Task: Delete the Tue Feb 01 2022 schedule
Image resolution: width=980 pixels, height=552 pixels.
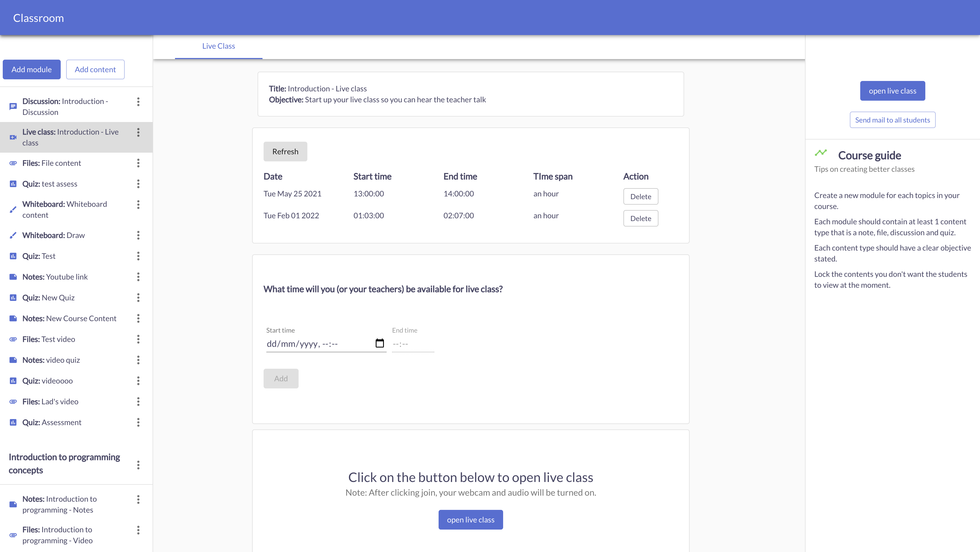Action: (x=640, y=219)
